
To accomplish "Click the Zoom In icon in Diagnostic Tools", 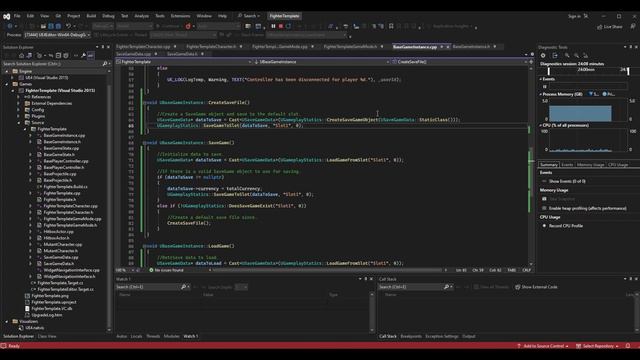I will (567, 56).
